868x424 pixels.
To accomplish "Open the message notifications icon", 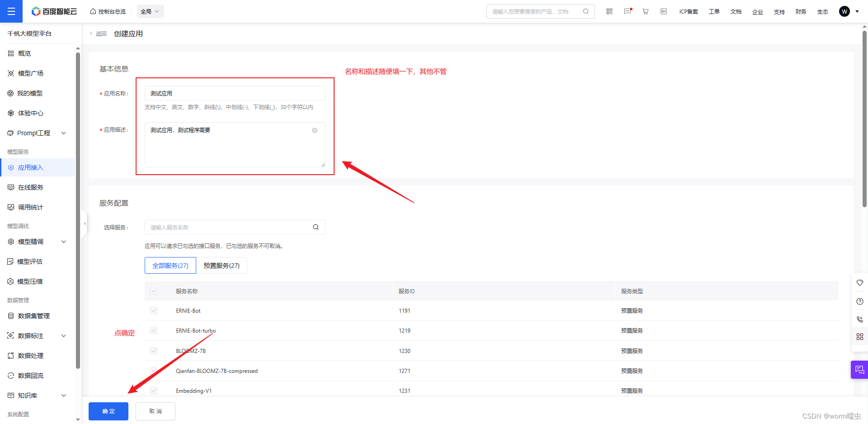I will (627, 11).
